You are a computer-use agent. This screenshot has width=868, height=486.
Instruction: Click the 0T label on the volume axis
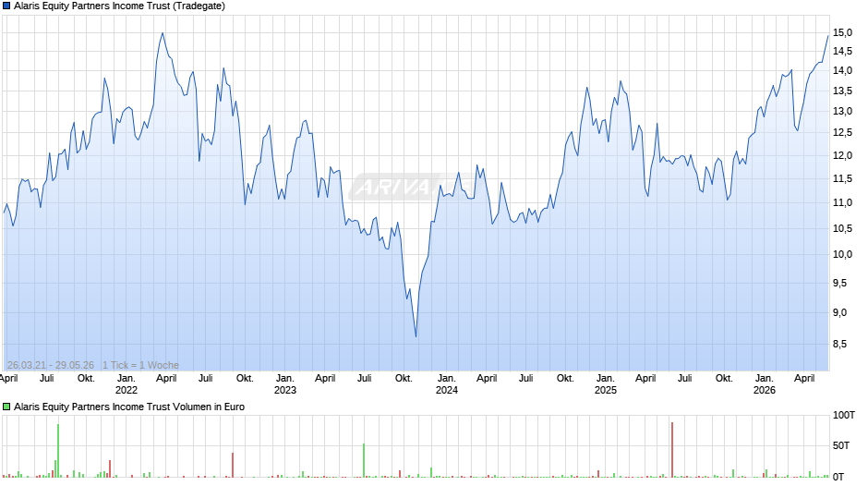pyautogui.click(x=838, y=477)
